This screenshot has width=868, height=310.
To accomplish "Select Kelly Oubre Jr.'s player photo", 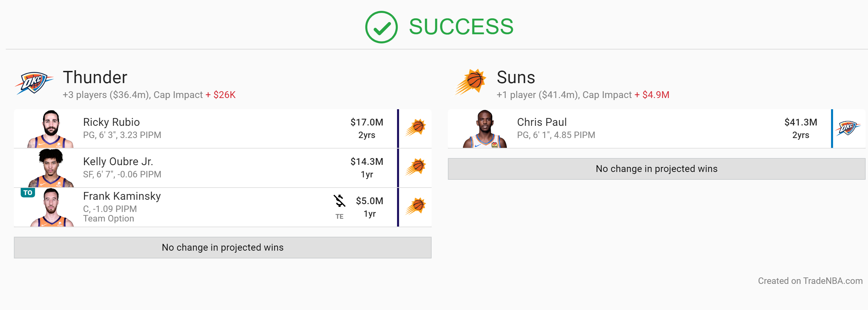I will (51, 168).
